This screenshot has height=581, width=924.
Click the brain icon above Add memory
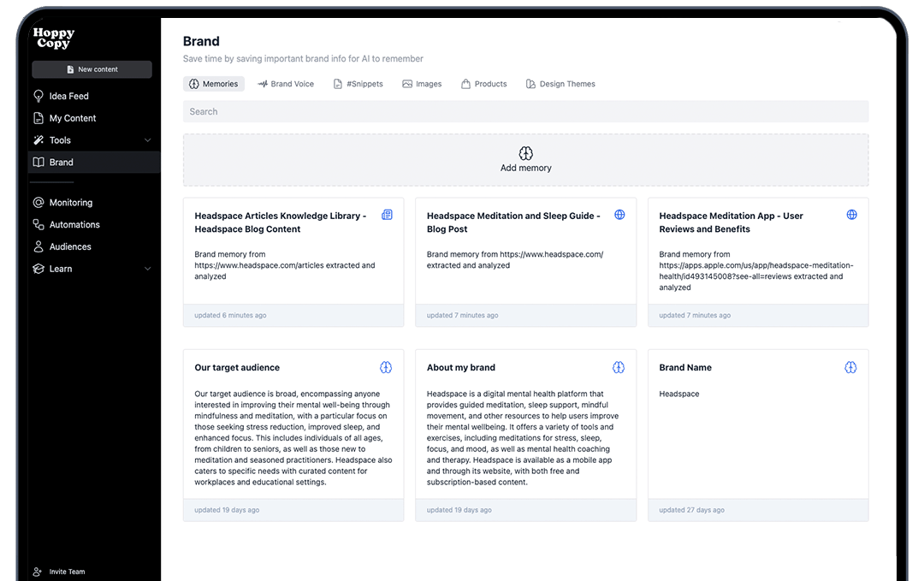525,153
